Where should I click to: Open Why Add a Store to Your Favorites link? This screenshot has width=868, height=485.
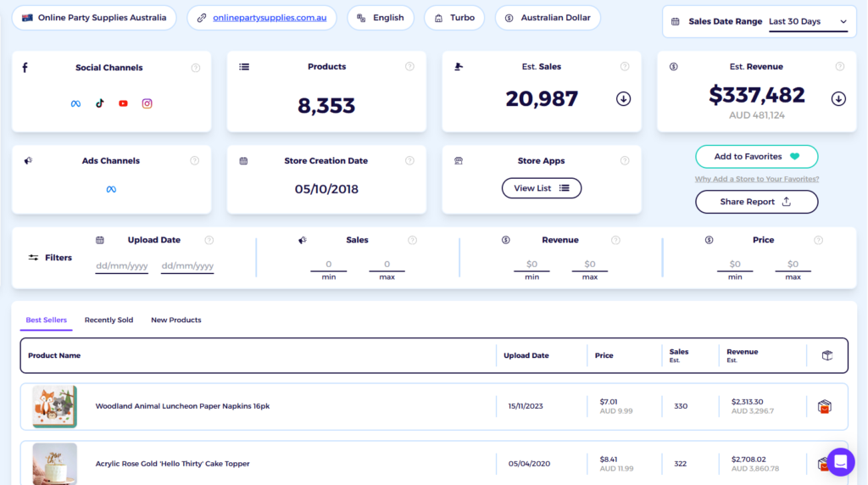(x=757, y=179)
